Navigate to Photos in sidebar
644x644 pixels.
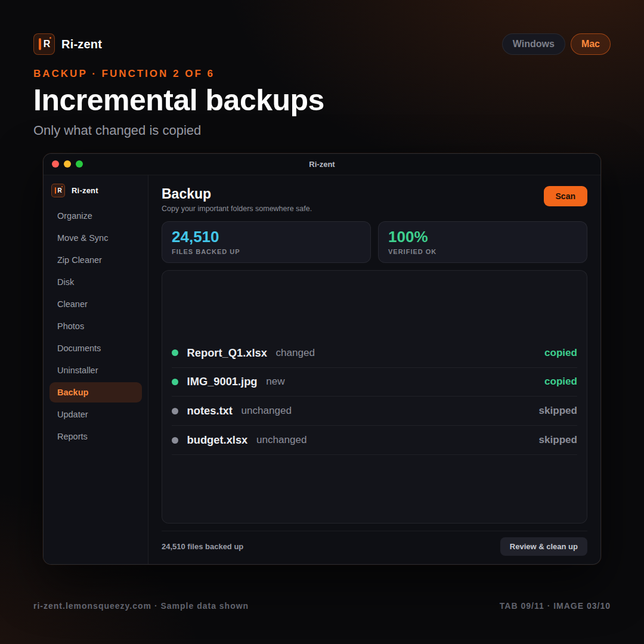coord(95,327)
